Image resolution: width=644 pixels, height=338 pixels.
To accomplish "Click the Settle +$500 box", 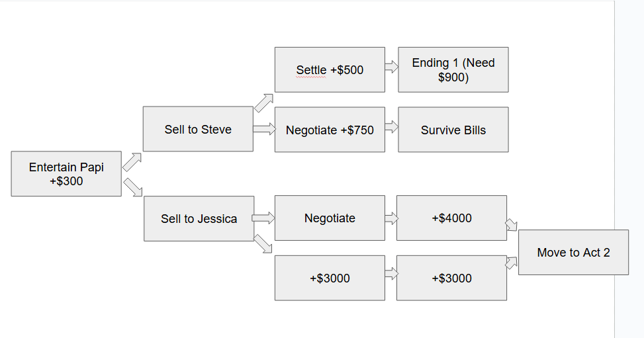I will [330, 69].
